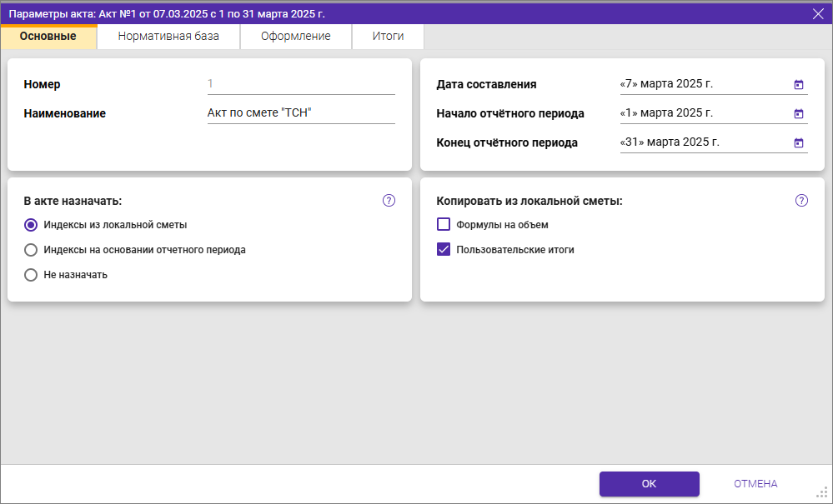Screen dimensions: 833x504
Task: Open calendar for Дата составления
Action: coord(798,84)
